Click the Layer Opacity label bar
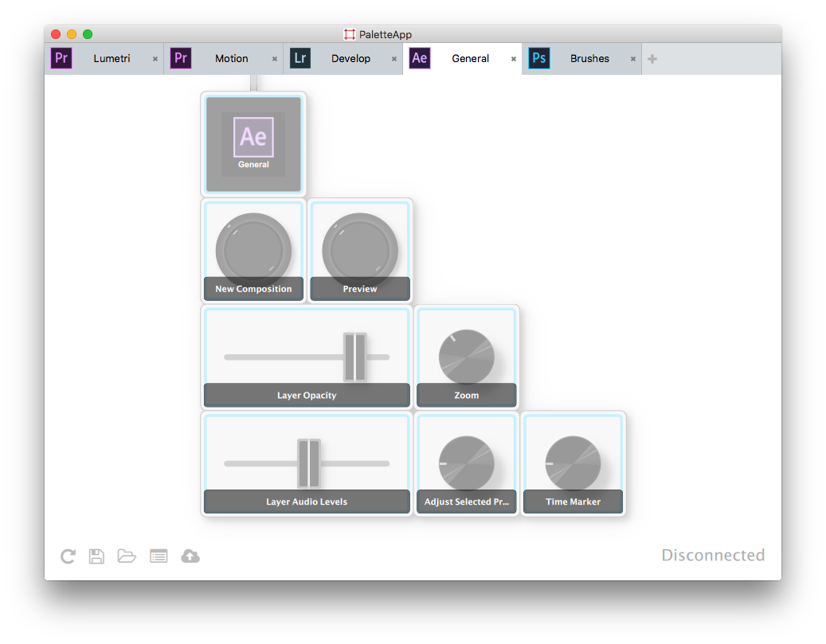 tap(307, 395)
